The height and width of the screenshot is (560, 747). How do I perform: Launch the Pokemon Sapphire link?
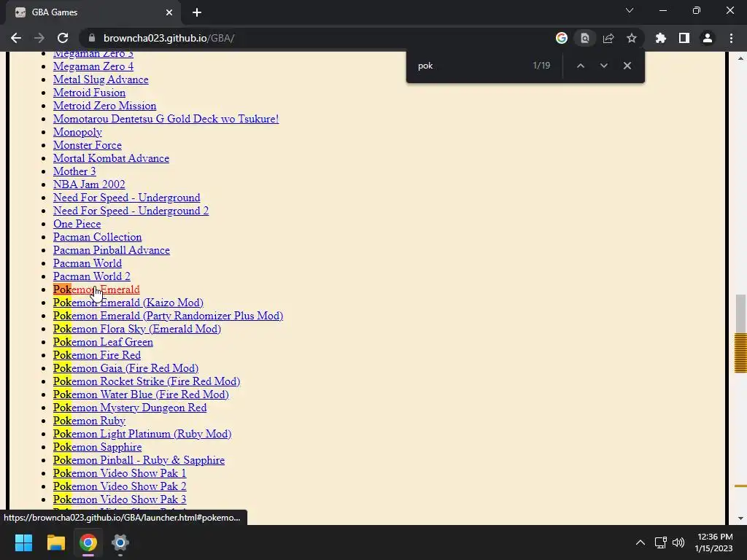point(97,447)
